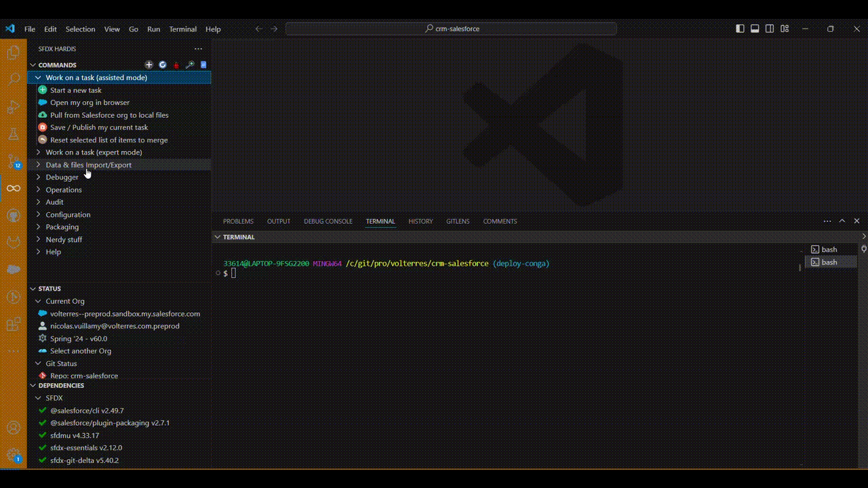Toggle panel visibility layout icon
This screenshot has width=868, height=488.
coord(755,29)
